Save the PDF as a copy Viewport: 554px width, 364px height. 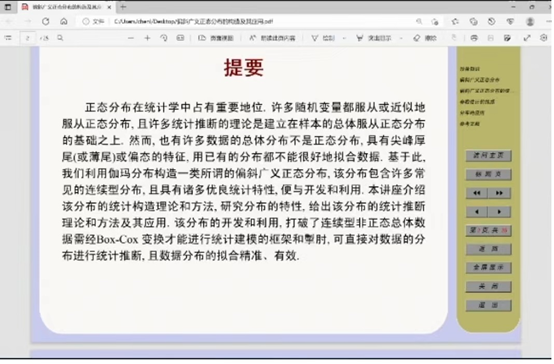pyautogui.click(x=507, y=38)
